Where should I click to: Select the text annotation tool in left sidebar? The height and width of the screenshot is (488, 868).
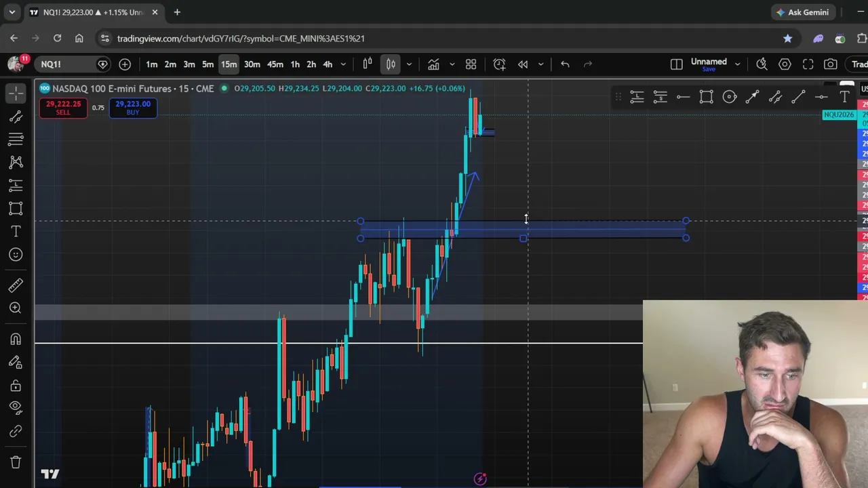(x=16, y=231)
